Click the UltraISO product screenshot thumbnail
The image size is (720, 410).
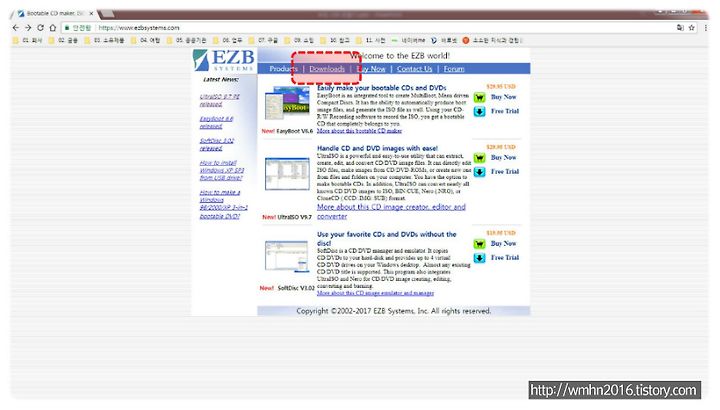(x=287, y=174)
